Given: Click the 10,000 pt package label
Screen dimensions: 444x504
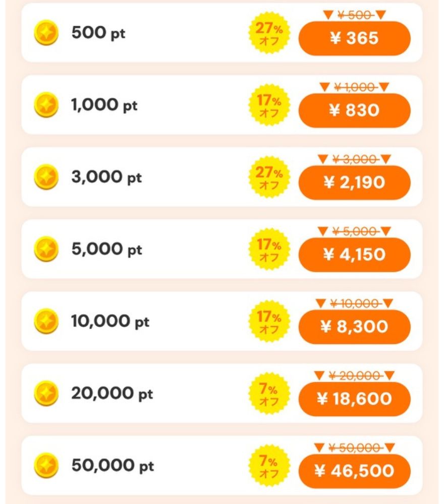Looking at the screenshot, I should coord(110,322).
